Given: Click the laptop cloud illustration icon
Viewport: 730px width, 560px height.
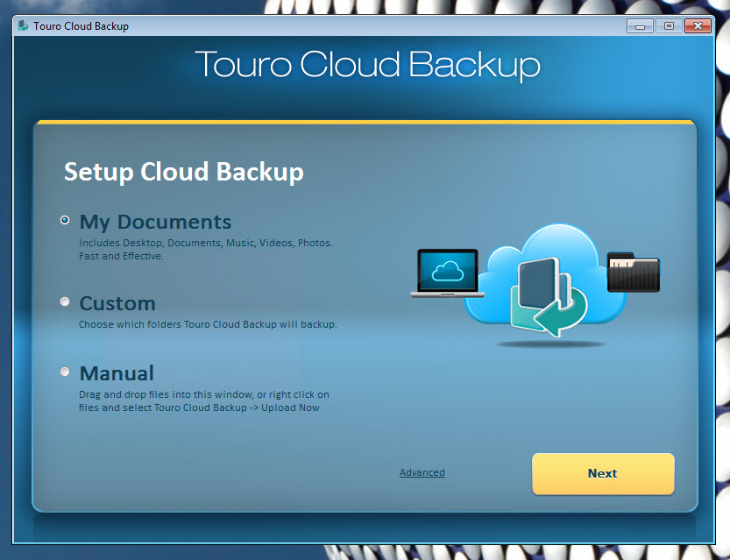Looking at the screenshot, I should tap(448, 273).
